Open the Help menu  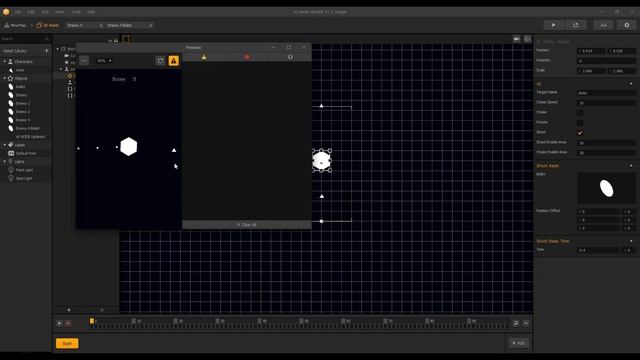point(91,12)
